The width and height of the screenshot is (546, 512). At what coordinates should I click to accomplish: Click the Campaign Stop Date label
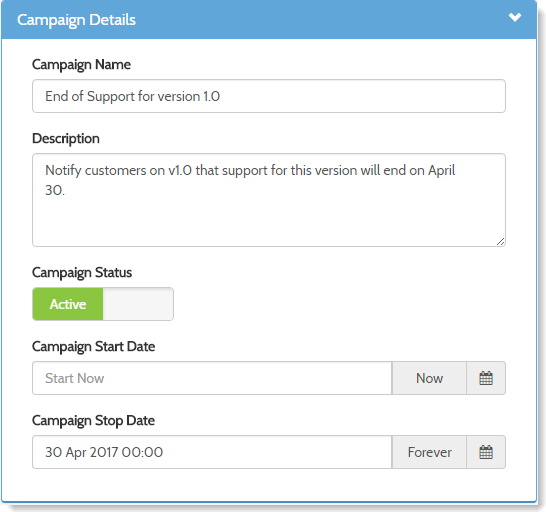pyautogui.click(x=93, y=421)
